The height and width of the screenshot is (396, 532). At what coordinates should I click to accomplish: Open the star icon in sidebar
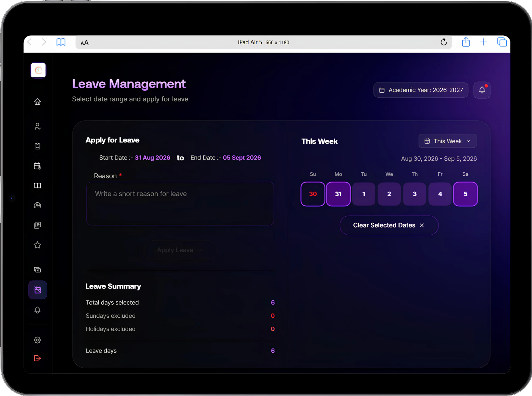coord(37,245)
